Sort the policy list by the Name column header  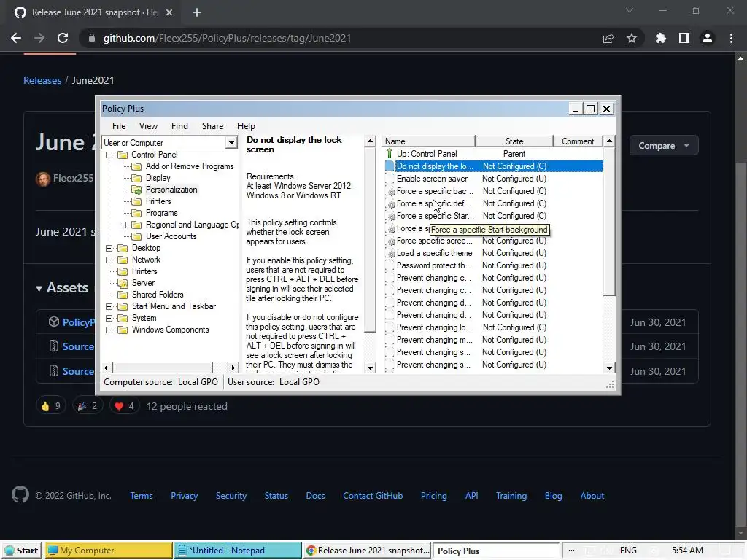point(428,141)
